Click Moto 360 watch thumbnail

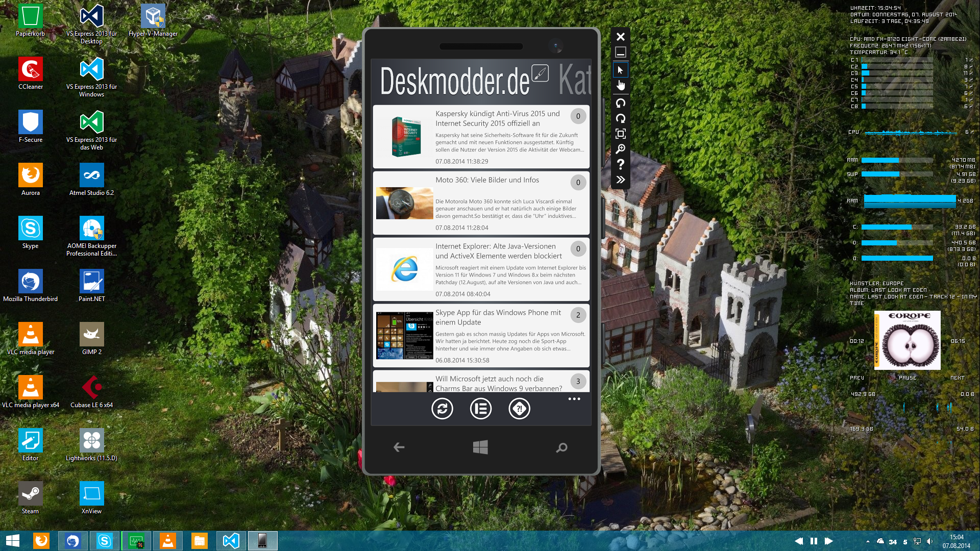(405, 203)
